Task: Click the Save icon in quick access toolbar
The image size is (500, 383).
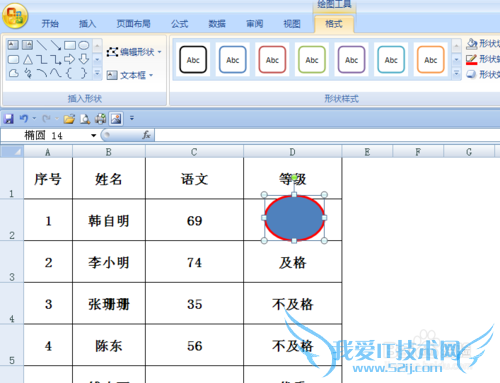Action: (9, 118)
